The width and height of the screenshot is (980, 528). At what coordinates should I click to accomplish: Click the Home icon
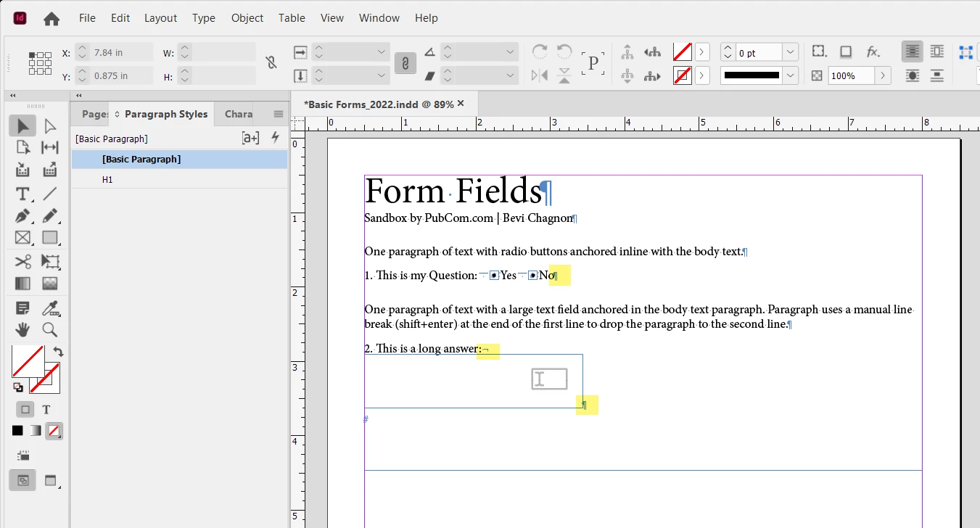[x=52, y=18]
